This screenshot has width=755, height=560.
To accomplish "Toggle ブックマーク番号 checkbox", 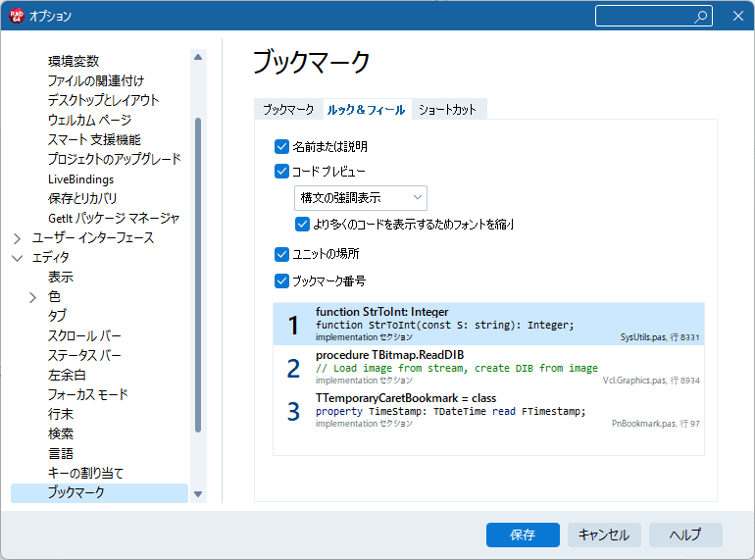I will (x=281, y=280).
